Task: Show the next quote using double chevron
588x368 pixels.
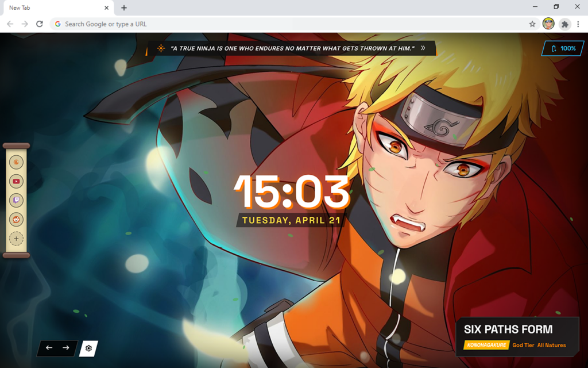Action: (423, 48)
